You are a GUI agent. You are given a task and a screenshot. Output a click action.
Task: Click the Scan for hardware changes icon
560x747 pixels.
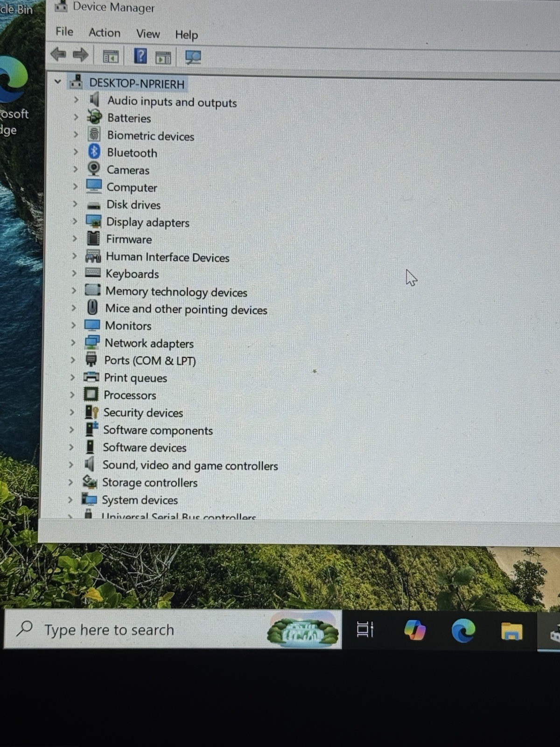(x=193, y=57)
